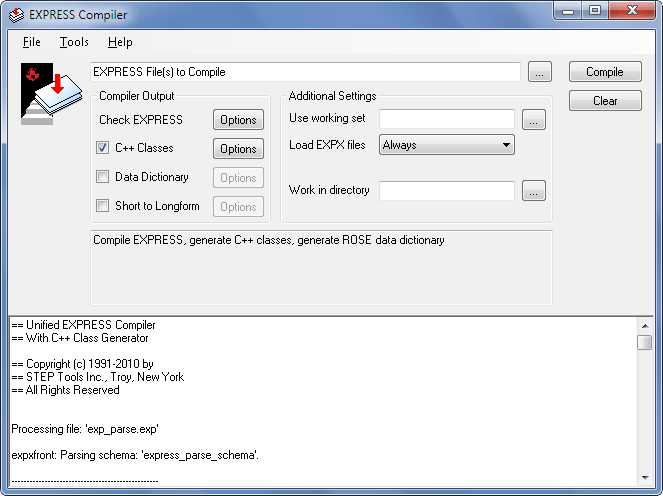Click the EXPRESS File(s) to Compile field
663x496 pixels.
[x=305, y=72]
